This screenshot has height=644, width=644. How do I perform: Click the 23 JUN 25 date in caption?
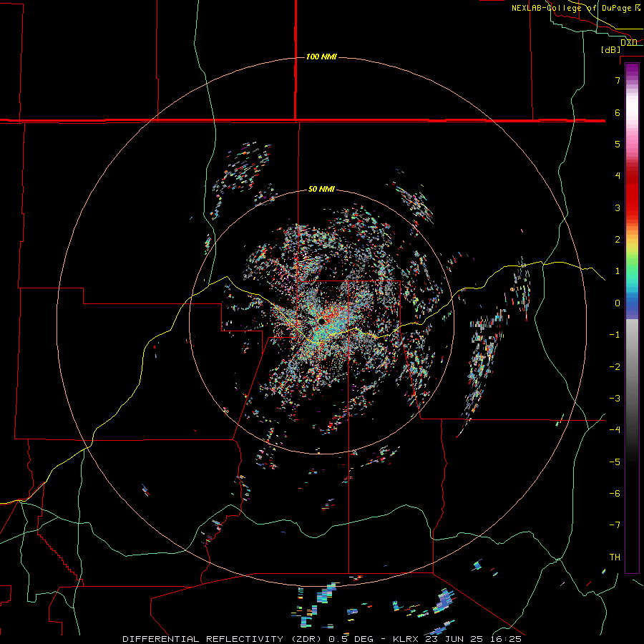454,639
